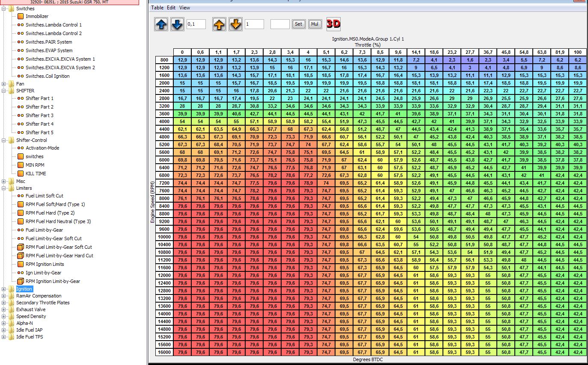Select the Switches.PAIR System switch

click(48, 42)
